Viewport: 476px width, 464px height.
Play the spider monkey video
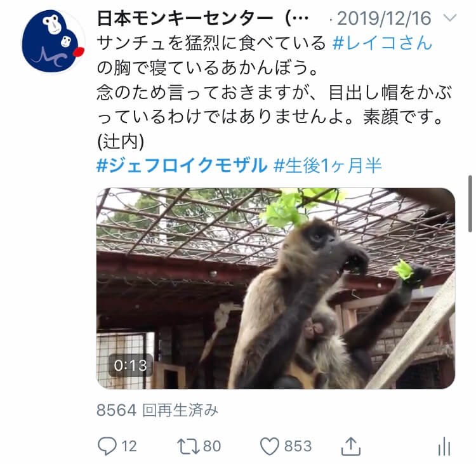pyautogui.click(x=275, y=288)
